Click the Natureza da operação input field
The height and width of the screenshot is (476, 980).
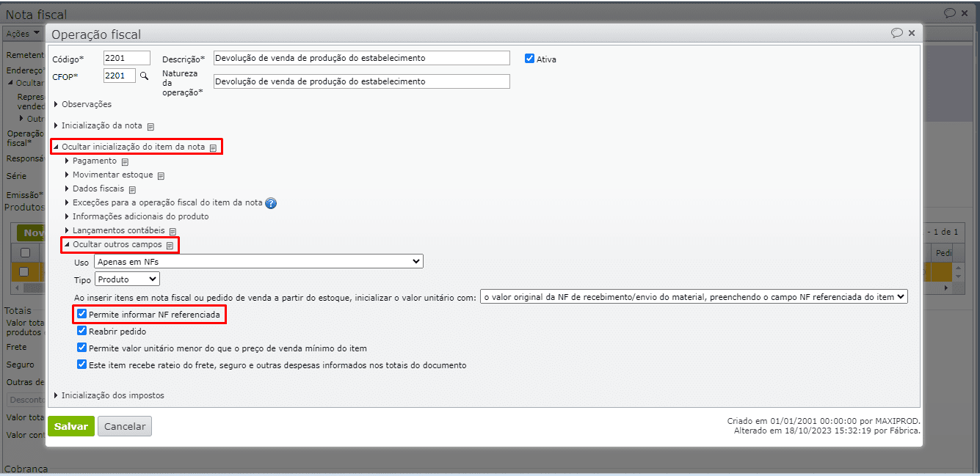[361, 81]
